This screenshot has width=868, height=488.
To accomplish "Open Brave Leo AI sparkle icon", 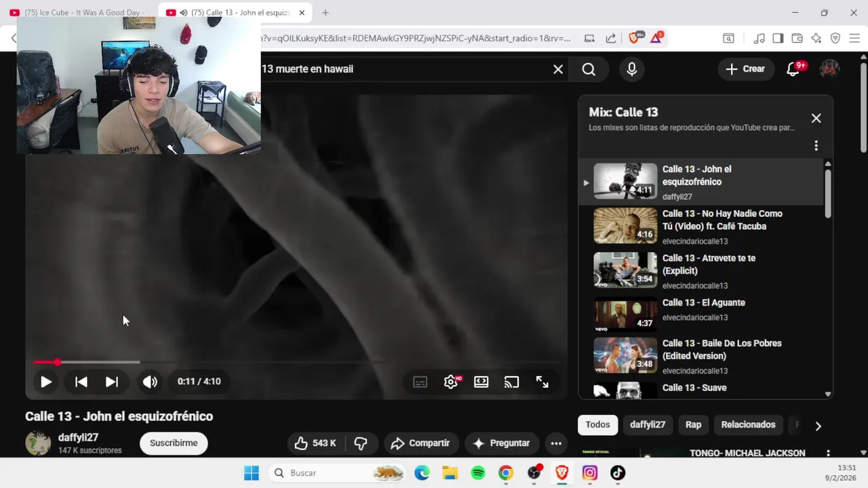I will [x=816, y=39].
